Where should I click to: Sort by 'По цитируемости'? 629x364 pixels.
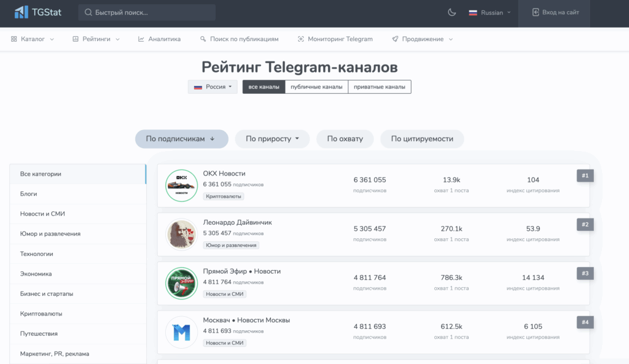point(422,139)
